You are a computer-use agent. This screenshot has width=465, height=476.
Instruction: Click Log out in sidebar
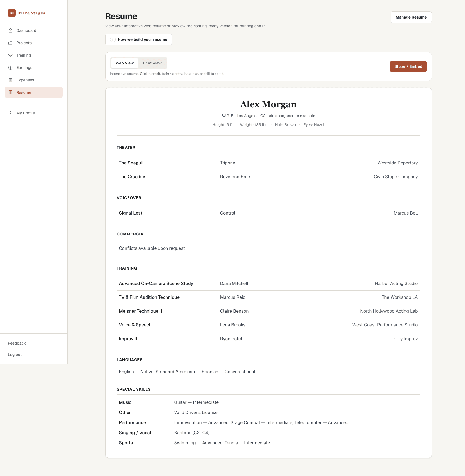point(15,355)
